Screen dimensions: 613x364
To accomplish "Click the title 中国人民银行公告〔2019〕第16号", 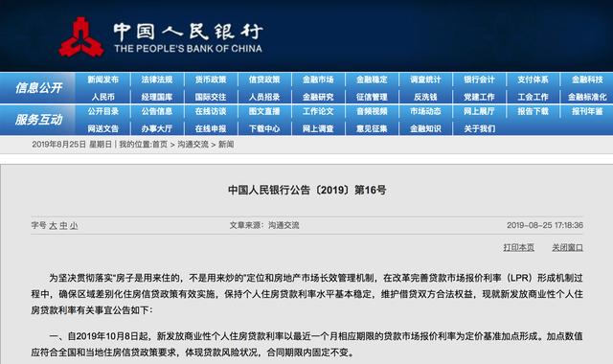I will click(x=306, y=191).
